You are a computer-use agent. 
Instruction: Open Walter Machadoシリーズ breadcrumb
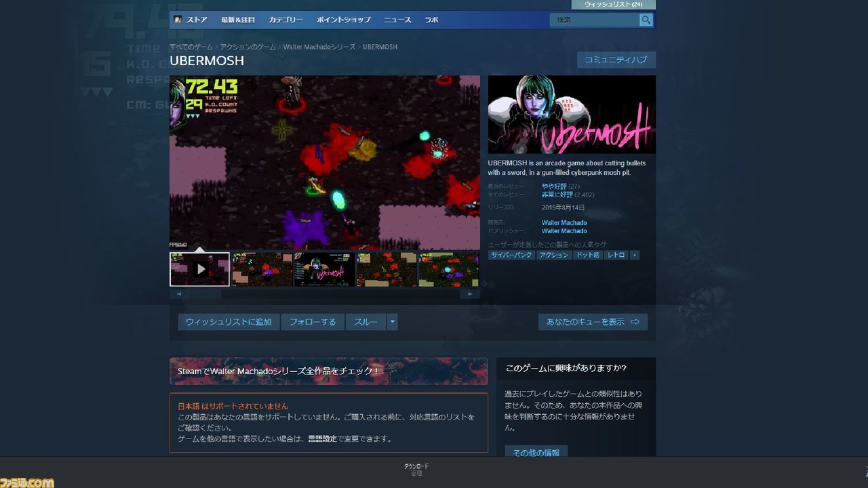(319, 47)
